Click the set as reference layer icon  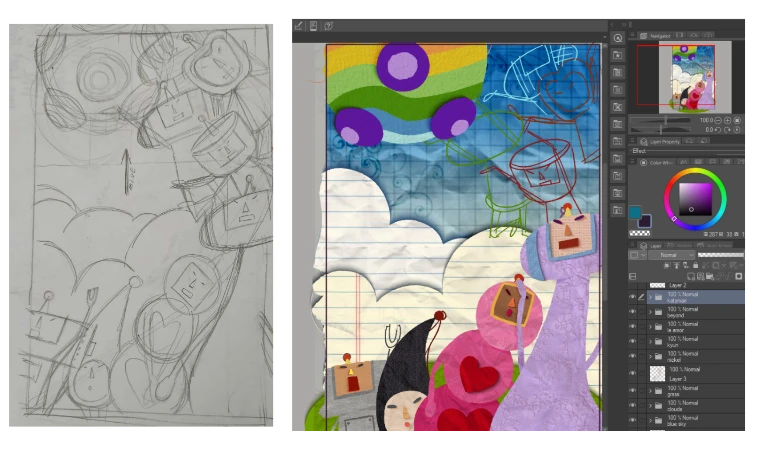(676, 265)
